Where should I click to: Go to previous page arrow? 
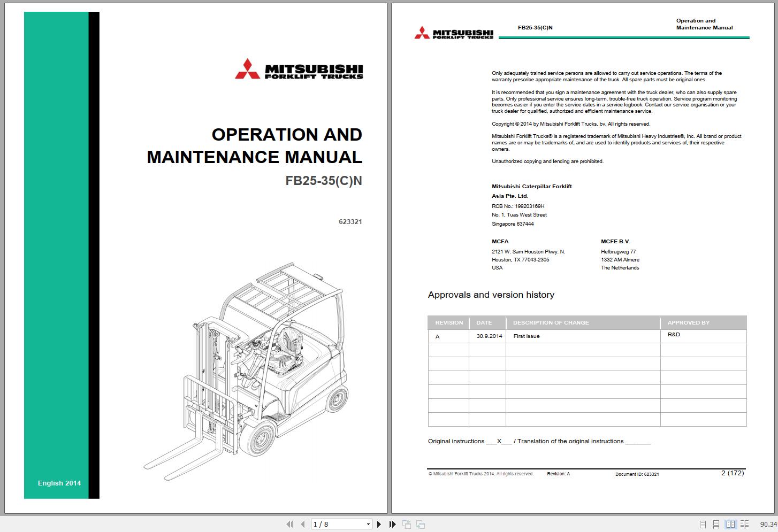tap(302, 525)
